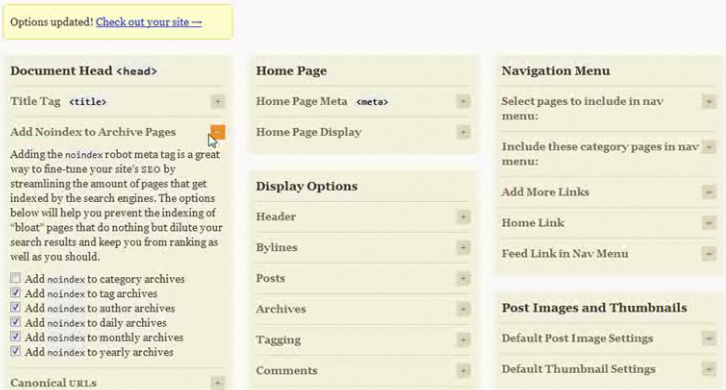Uncheck noindex for daily archives
The width and height of the screenshot is (726, 390).
point(15,322)
